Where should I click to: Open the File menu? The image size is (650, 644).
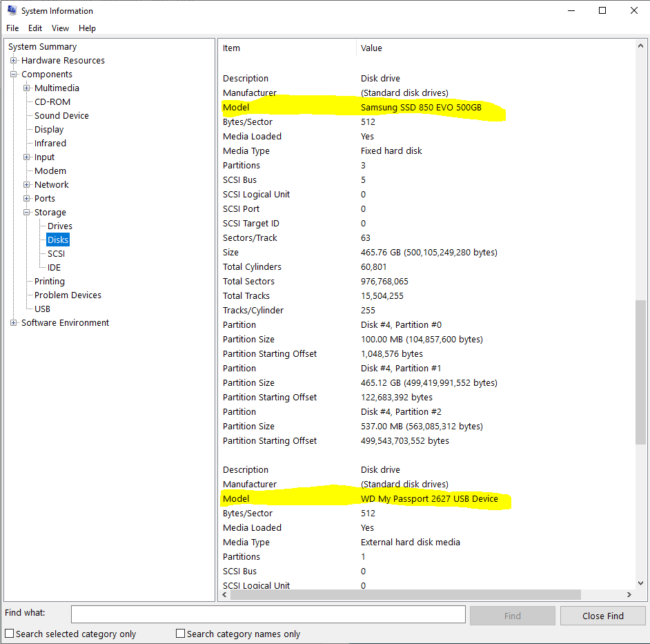(x=12, y=28)
